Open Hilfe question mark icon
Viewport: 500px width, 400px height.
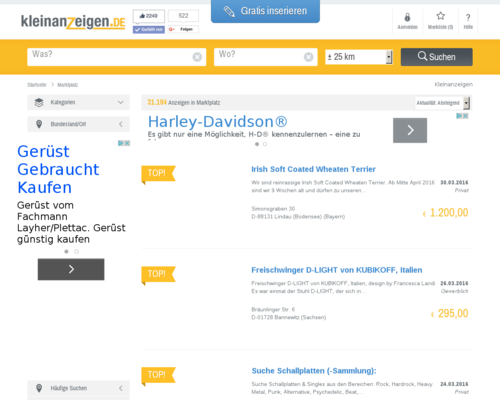468,21
